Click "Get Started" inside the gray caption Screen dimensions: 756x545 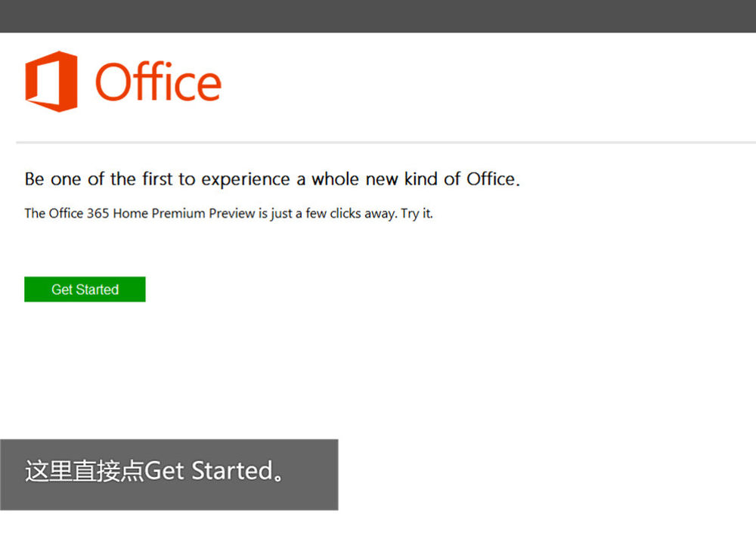[x=208, y=471]
